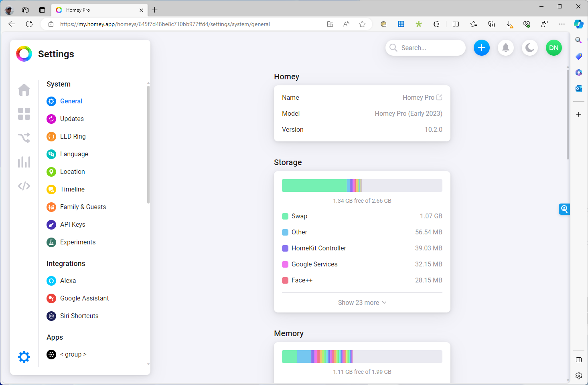Click the green Swap color swatch
Image resolution: width=588 pixels, height=385 pixels.
tap(285, 216)
